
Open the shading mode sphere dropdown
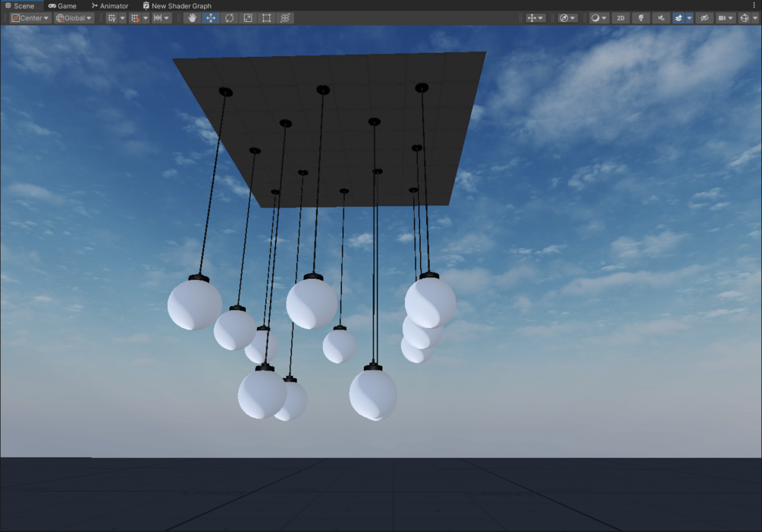pos(599,18)
